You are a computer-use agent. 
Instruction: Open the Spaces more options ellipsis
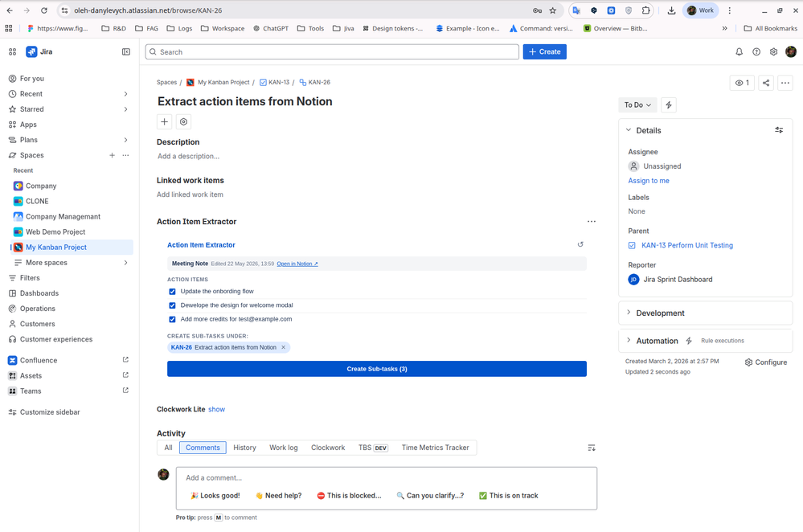point(125,155)
